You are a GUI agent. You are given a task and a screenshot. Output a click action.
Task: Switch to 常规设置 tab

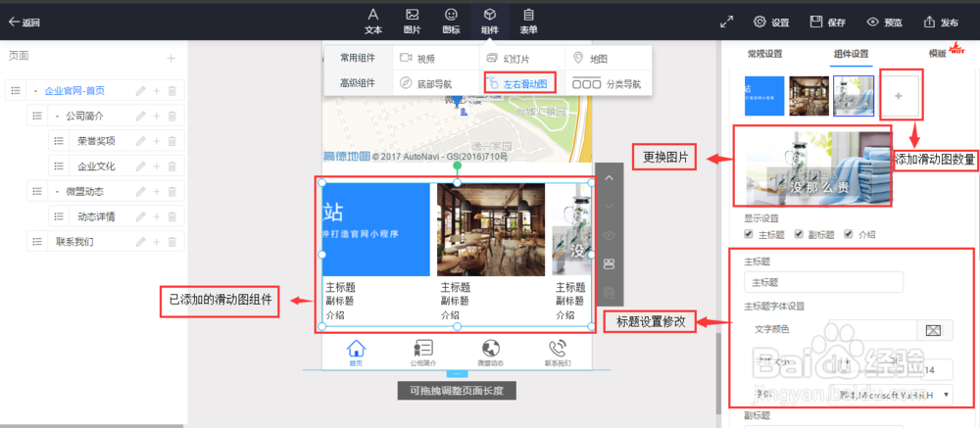[764, 54]
